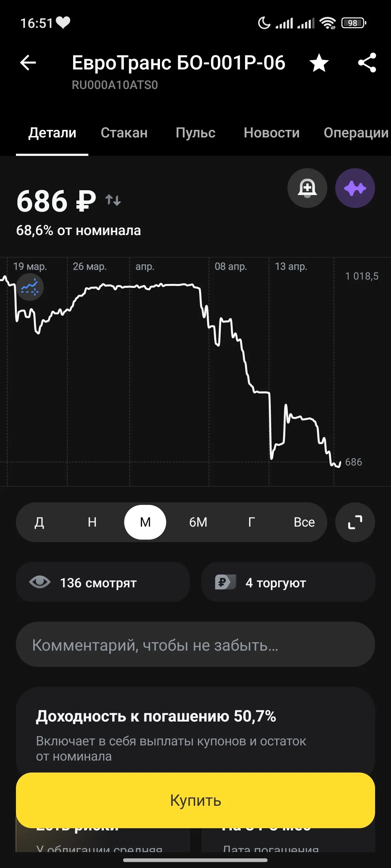The image size is (391, 868).
Task: Add a price alert with bell icon
Action: [307, 188]
